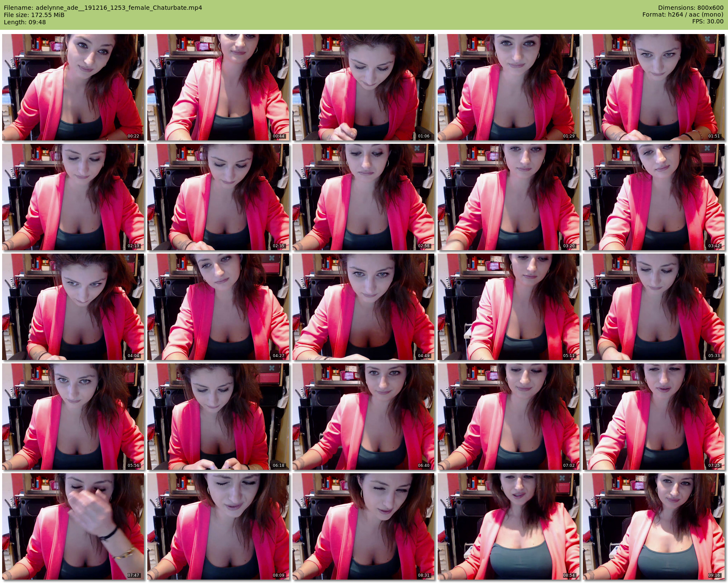The width and height of the screenshot is (728, 583).
Task: Click the thumbnail stamped 05:33
Action: pos(654,307)
